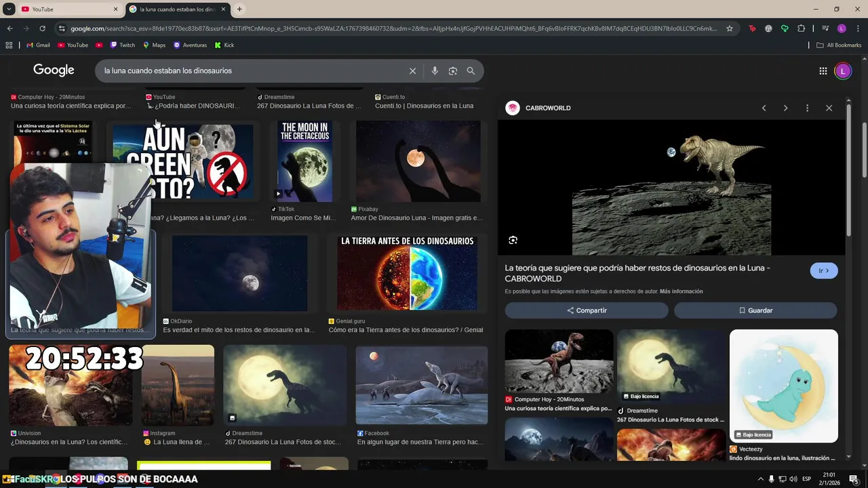Show previous image in the preview panel
The image size is (868, 488).
pos(764,108)
